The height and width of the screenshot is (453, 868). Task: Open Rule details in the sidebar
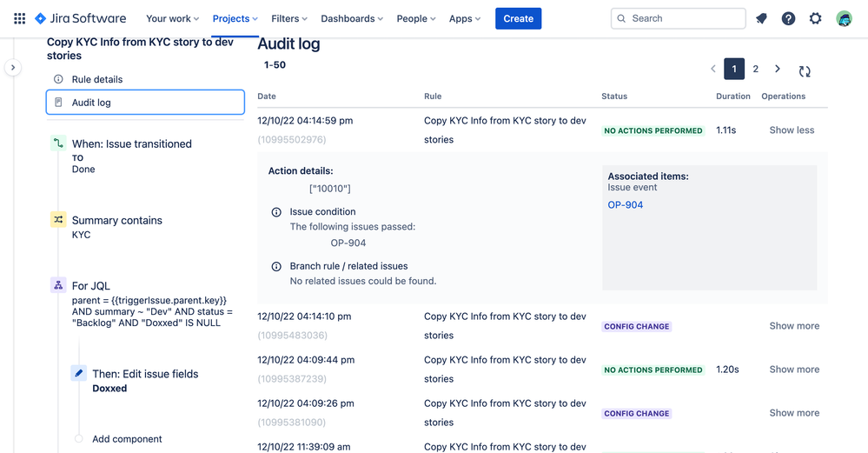pos(96,79)
